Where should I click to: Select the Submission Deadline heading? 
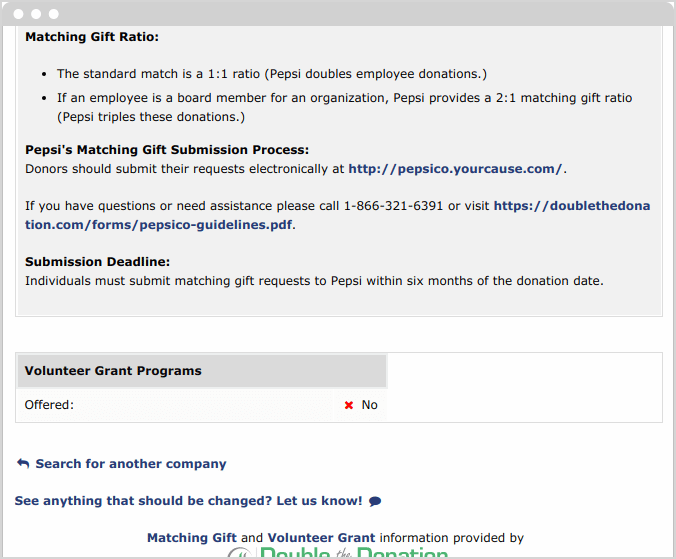coord(97,262)
